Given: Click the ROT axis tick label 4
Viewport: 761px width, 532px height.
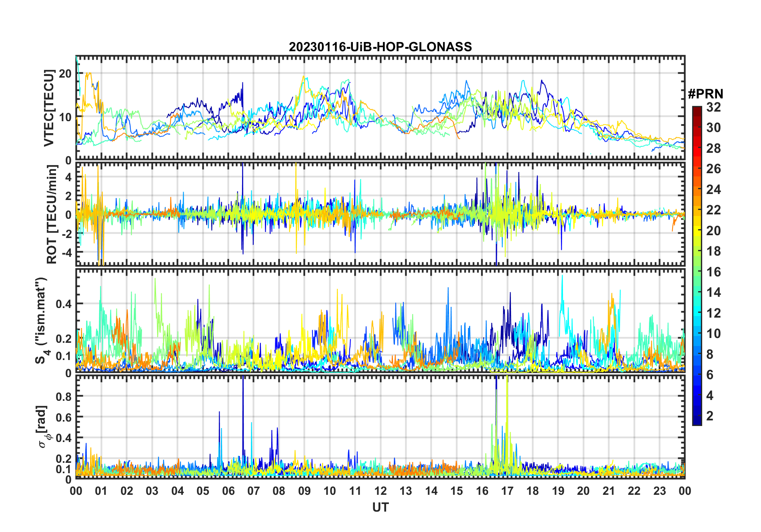Looking at the screenshot, I should click(x=68, y=177).
